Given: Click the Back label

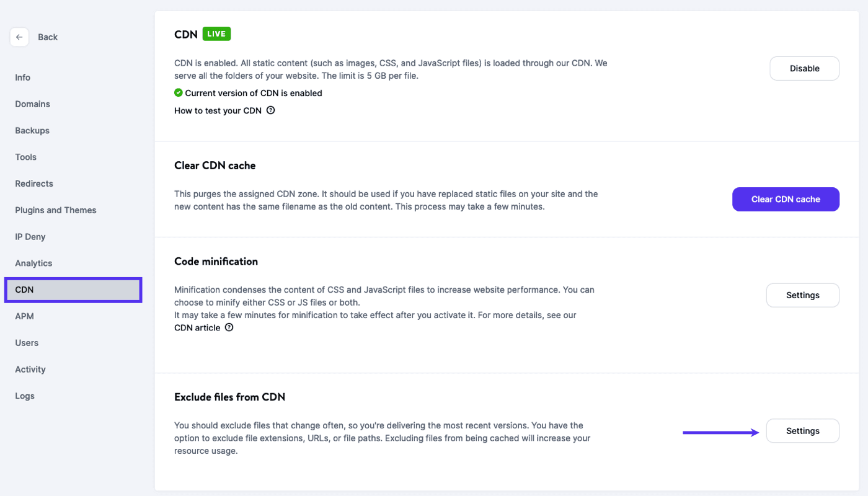Looking at the screenshot, I should [48, 37].
